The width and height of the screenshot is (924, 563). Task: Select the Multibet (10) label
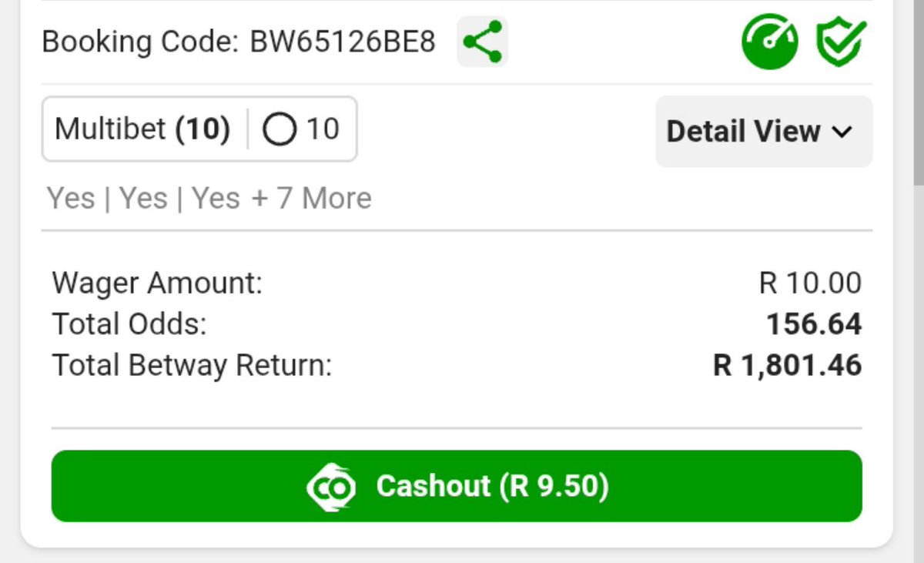pos(142,129)
